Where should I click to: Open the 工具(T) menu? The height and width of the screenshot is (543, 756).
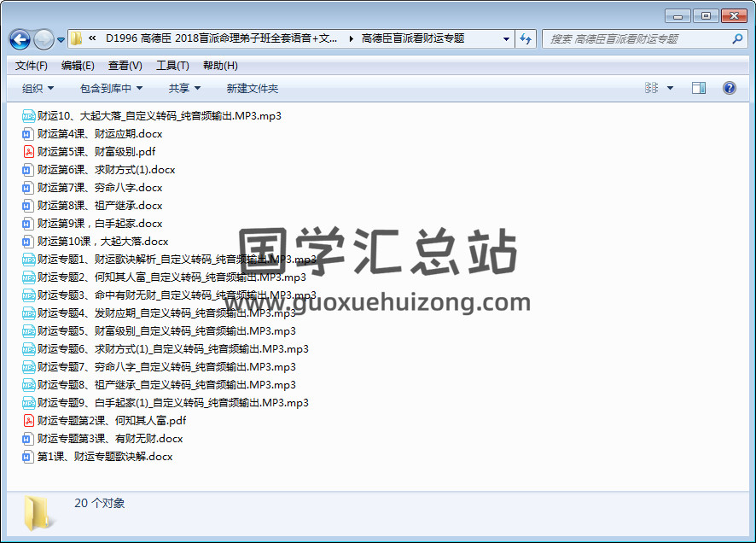click(x=172, y=66)
